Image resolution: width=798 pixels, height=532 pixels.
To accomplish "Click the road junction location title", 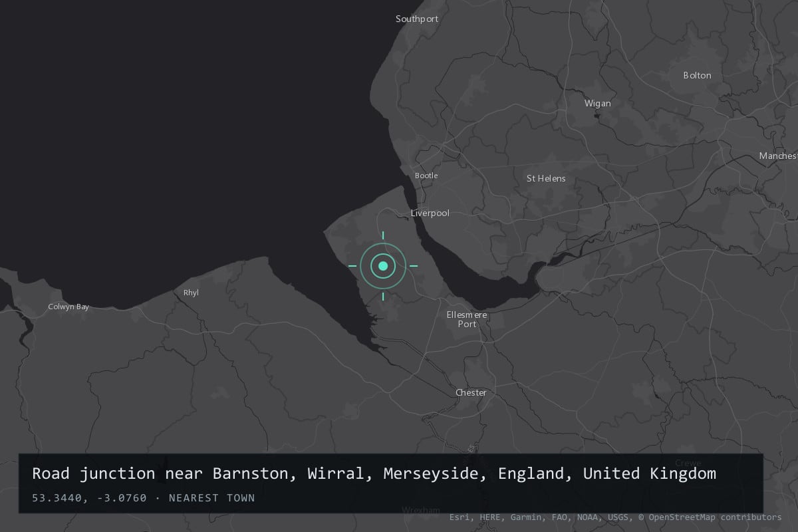I will click(374, 473).
